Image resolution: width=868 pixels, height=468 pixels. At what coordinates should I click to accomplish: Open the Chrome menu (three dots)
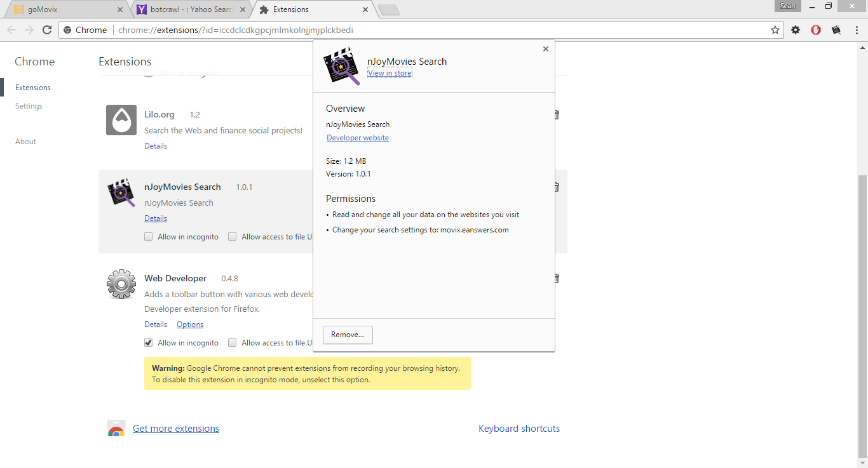pos(856,30)
